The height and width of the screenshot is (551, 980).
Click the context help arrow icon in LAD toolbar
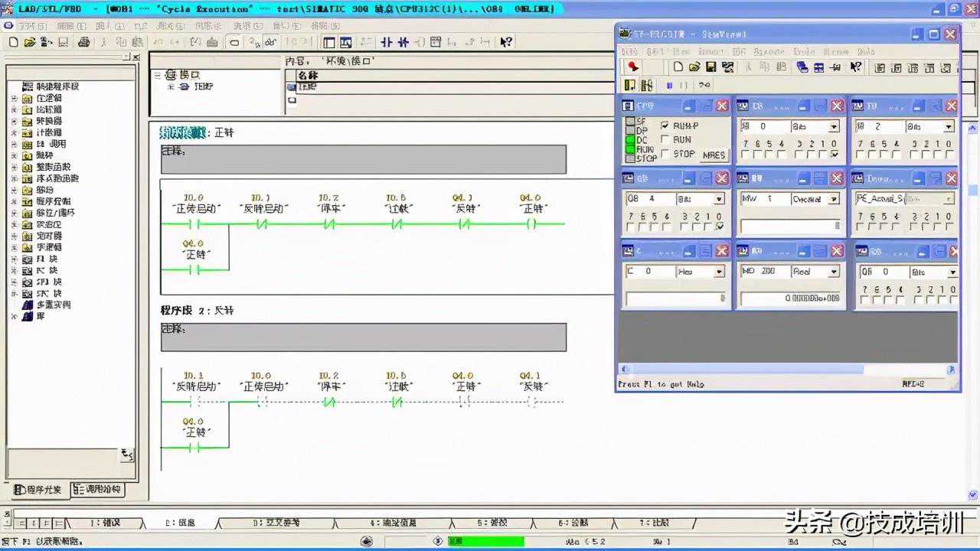506,42
